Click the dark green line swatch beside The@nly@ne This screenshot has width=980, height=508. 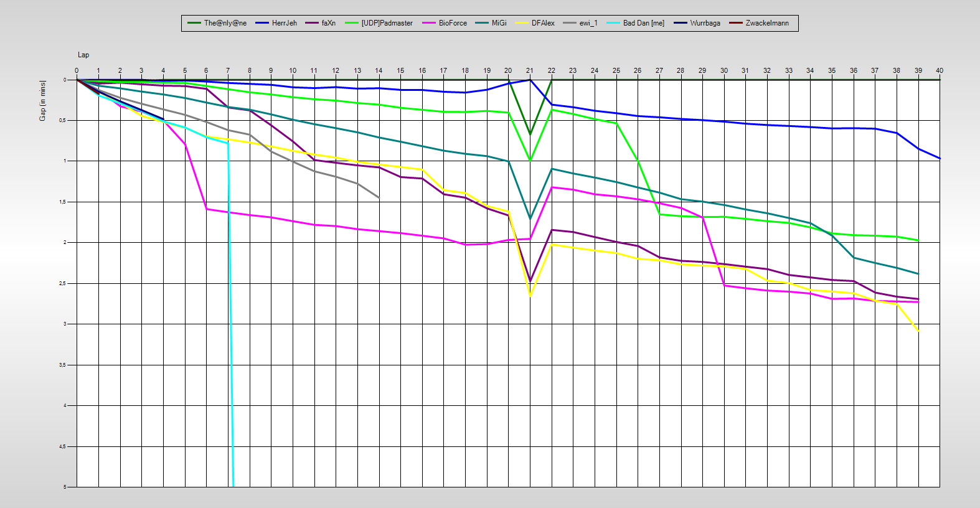pos(194,23)
